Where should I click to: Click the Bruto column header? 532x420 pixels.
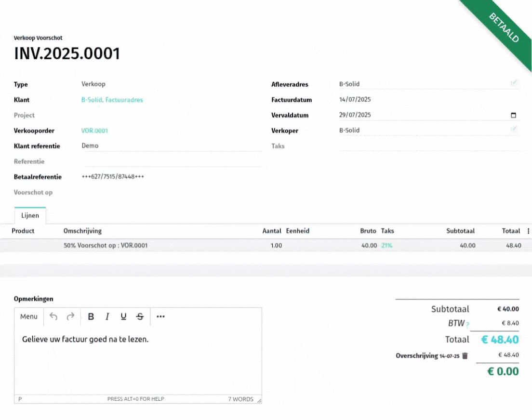coord(368,231)
